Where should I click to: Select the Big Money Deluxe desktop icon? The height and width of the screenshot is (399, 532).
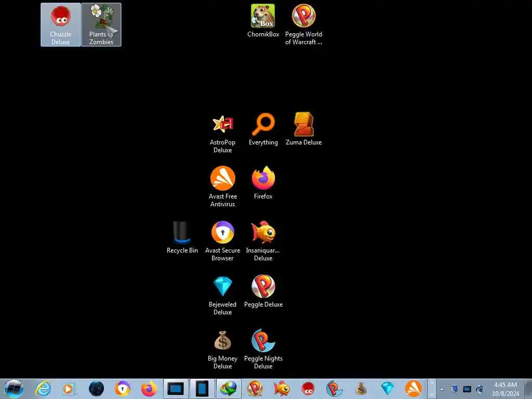coord(222,350)
